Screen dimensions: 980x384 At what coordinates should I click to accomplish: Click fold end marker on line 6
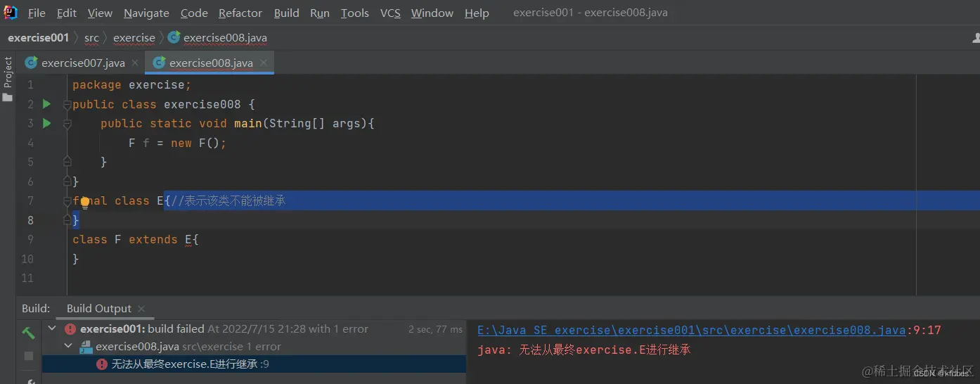[x=67, y=181]
